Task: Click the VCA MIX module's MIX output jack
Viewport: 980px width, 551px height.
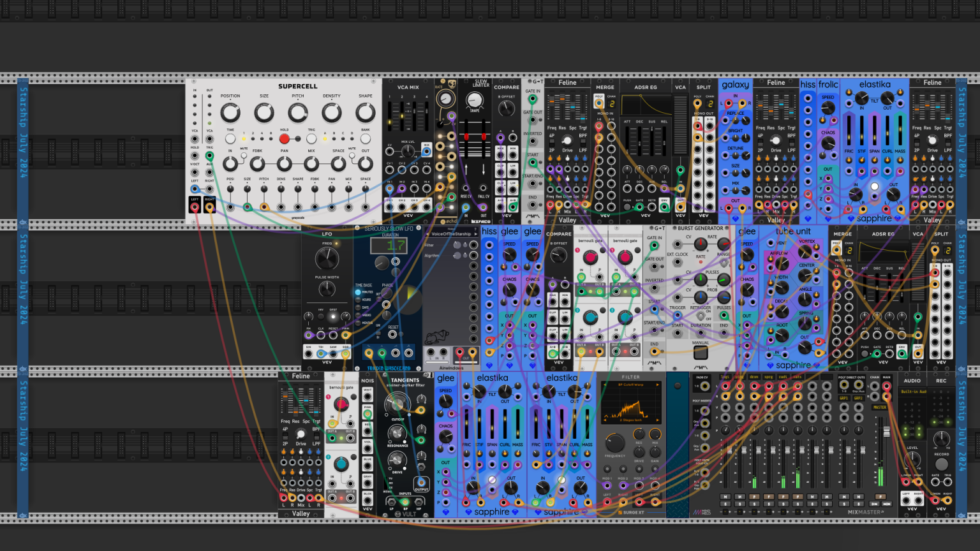Action: tap(426, 152)
